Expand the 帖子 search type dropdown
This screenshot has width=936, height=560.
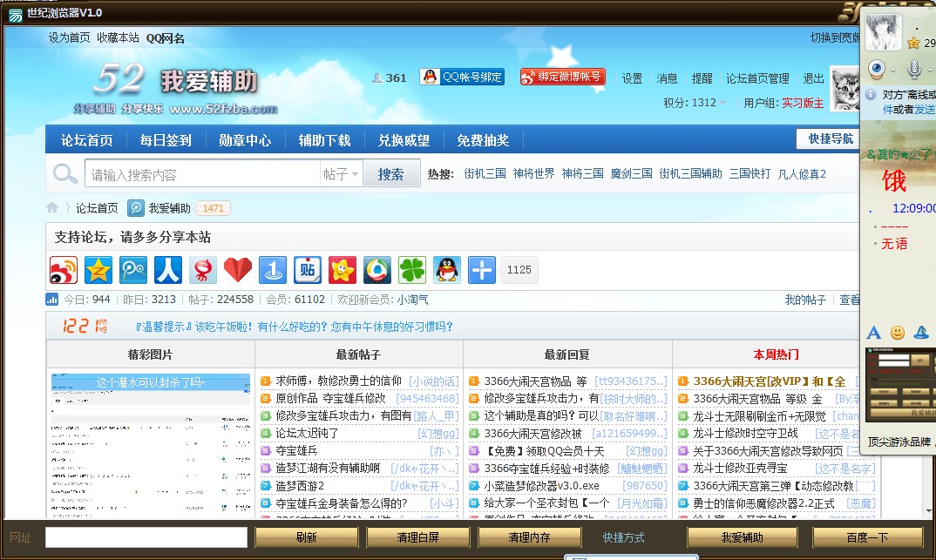(342, 174)
